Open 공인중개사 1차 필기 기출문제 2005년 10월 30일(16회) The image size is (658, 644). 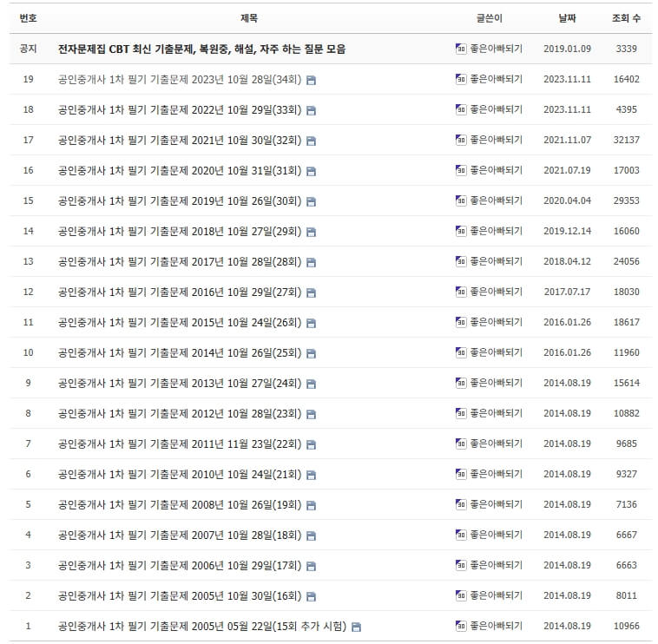coord(180,595)
